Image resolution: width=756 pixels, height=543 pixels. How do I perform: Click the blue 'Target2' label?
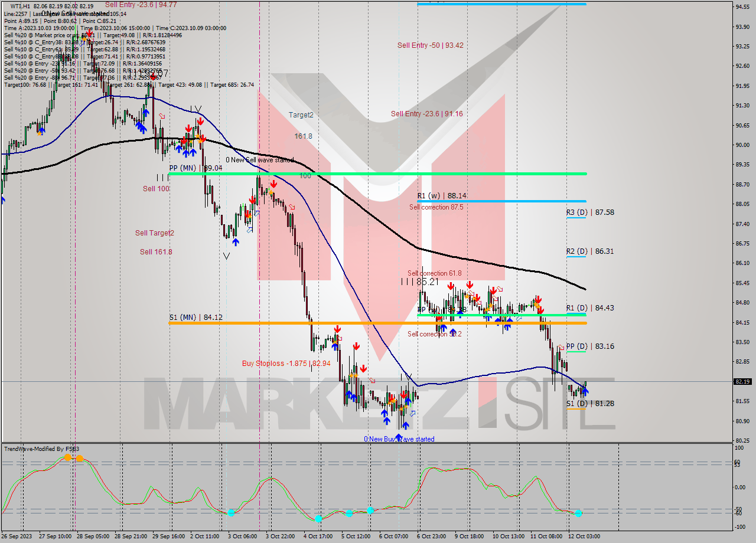point(301,115)
